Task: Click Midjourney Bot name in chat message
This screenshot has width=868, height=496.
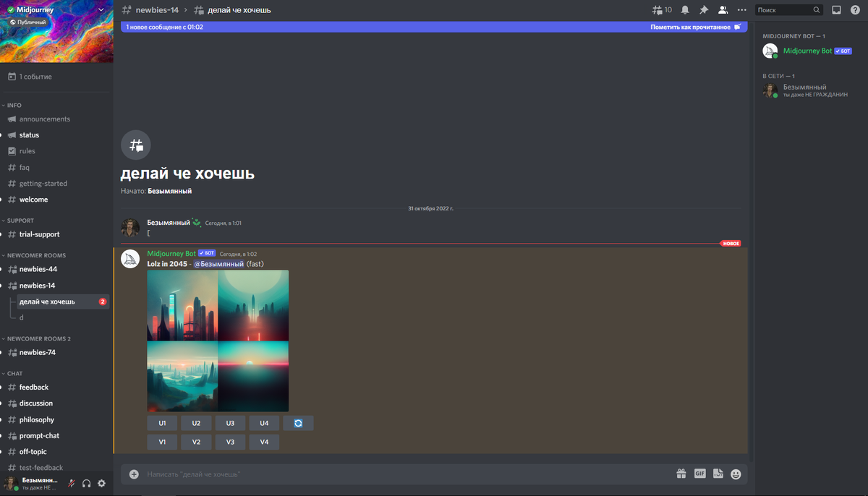Action: tap(171, 254)
